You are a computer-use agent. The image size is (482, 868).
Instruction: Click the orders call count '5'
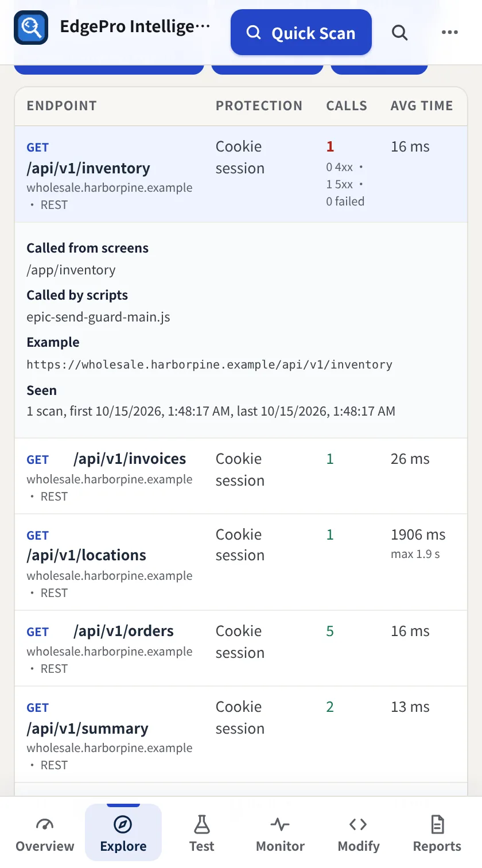[330, 631]
